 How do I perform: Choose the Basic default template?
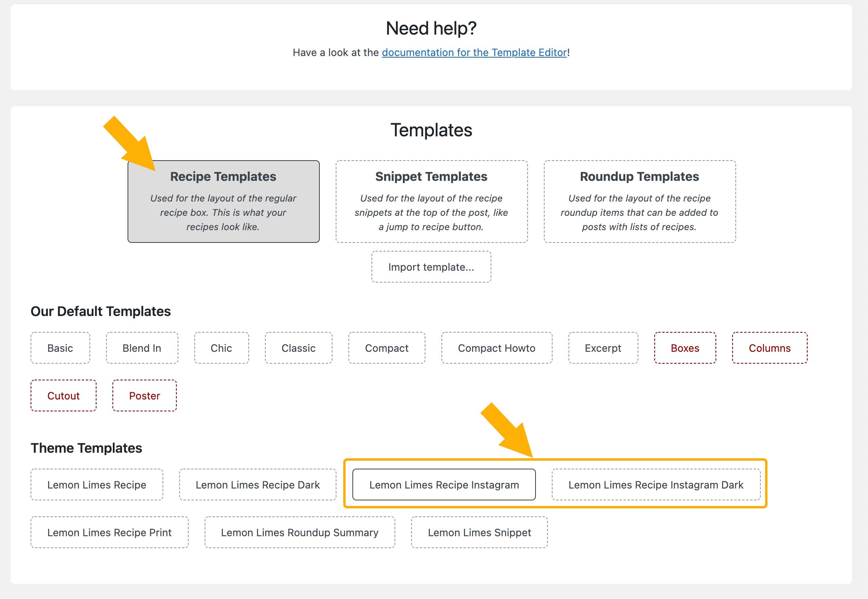point(60,348)
